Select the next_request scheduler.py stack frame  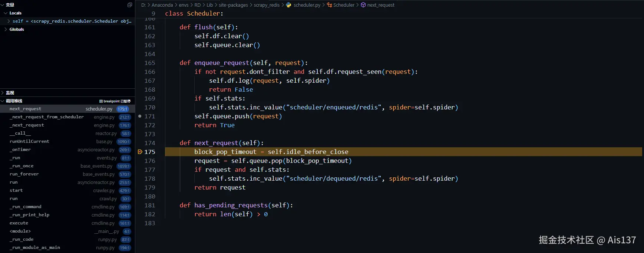coord(67,109)
